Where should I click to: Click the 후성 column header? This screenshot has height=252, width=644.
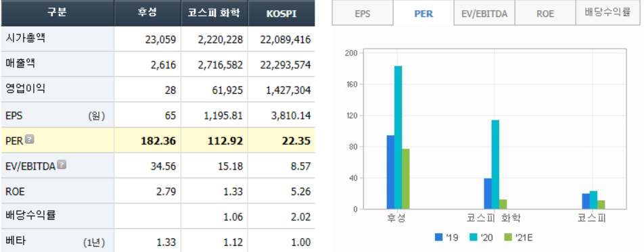(x=147, y=13)
